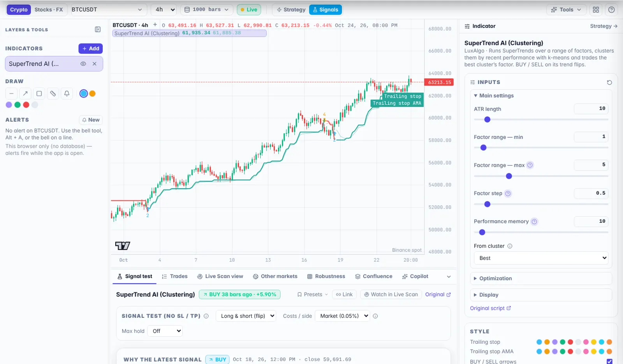Viewport: 623px width, 364px height.
Task: Show info for Signal test heading
Action: point(206,316)
